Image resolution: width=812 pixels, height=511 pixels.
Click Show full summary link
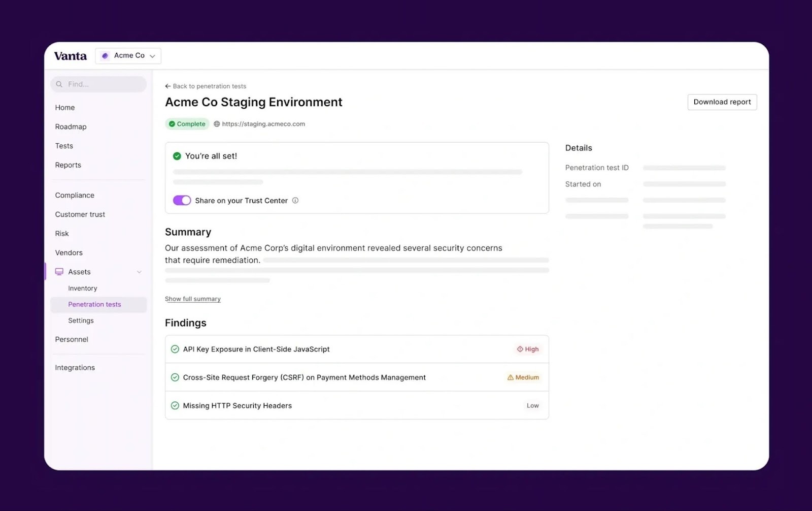tap(193, 299)
